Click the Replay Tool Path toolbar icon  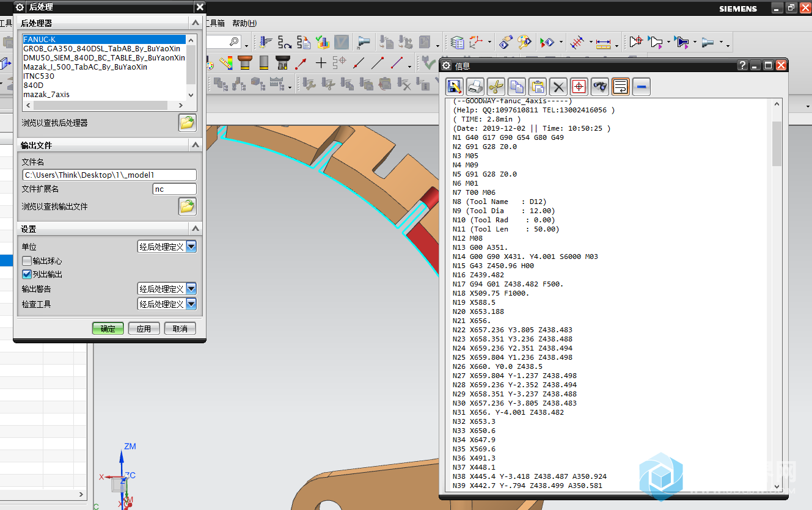pos(285,42)
